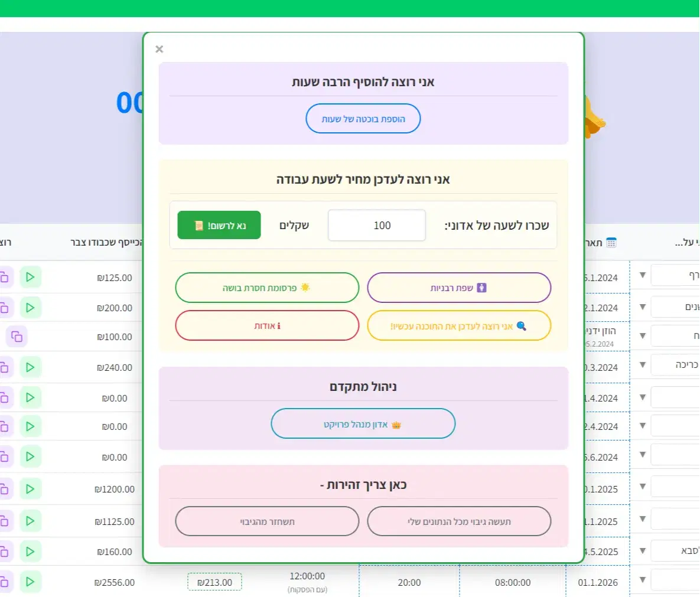This screenshot has width=700, height=597.
Task: Open 'אדון מנהל פרויקט' project manager
Action: click(x=363, y=424)
